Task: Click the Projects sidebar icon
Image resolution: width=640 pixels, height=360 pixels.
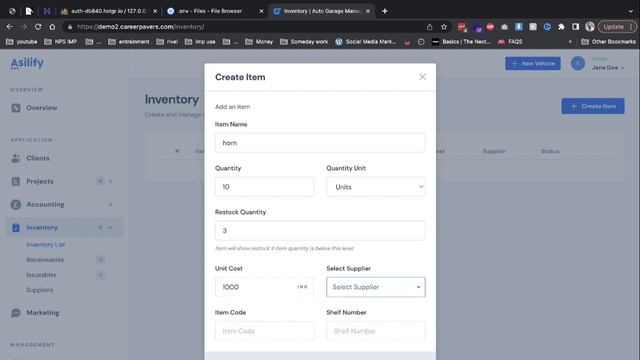Action: click(16, 181)
